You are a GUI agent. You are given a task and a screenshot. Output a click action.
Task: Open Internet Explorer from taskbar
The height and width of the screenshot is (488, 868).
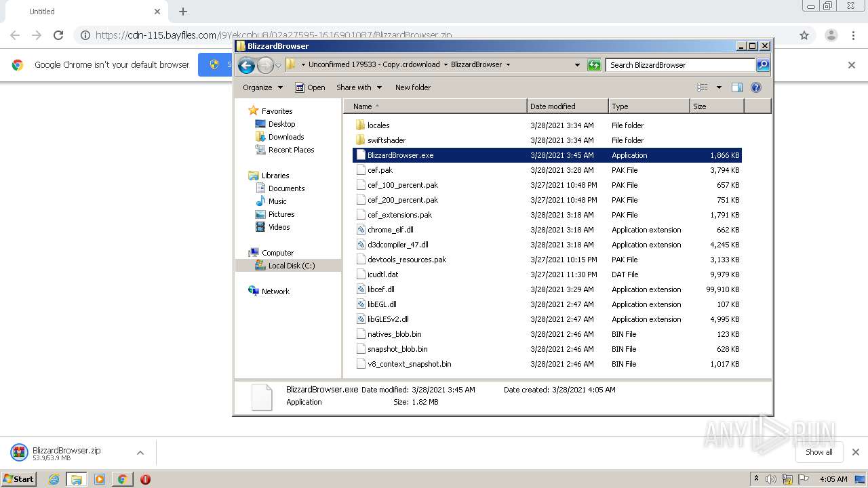(54, 479)
